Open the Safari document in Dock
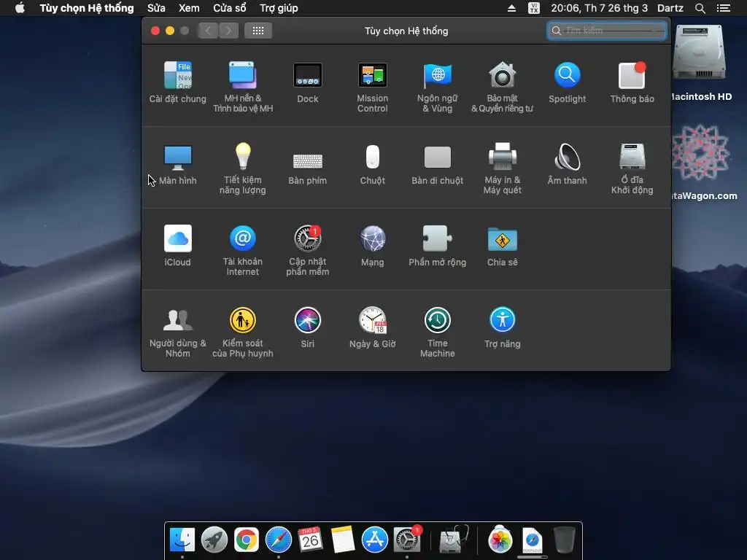This screenshot has height=560, width=747. click(532, 540)
